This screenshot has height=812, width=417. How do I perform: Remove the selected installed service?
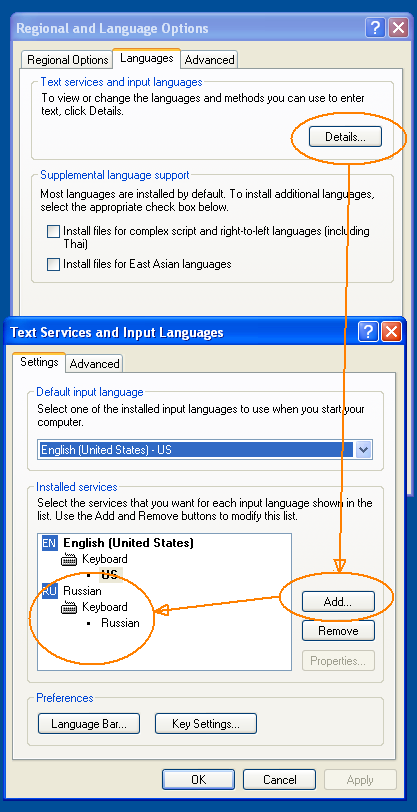point(338,631)
